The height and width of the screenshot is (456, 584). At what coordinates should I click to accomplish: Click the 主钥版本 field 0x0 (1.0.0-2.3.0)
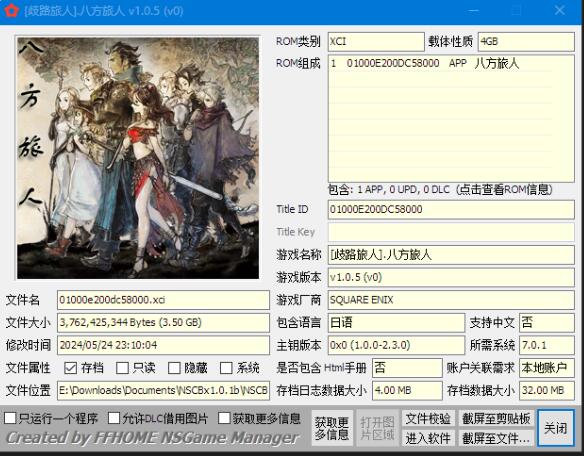396,345
